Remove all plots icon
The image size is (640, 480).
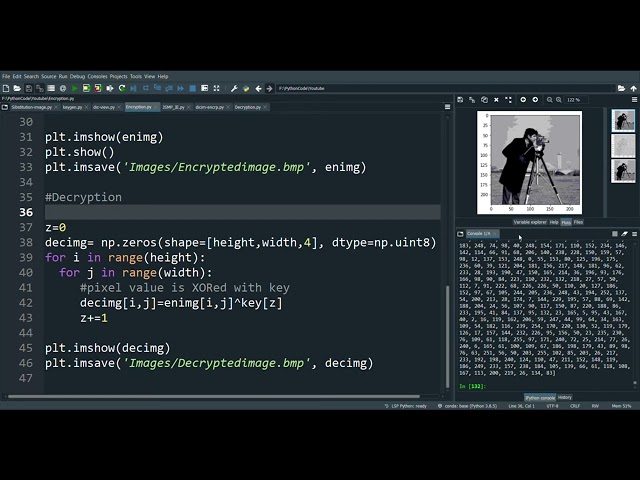pos(509,100)
